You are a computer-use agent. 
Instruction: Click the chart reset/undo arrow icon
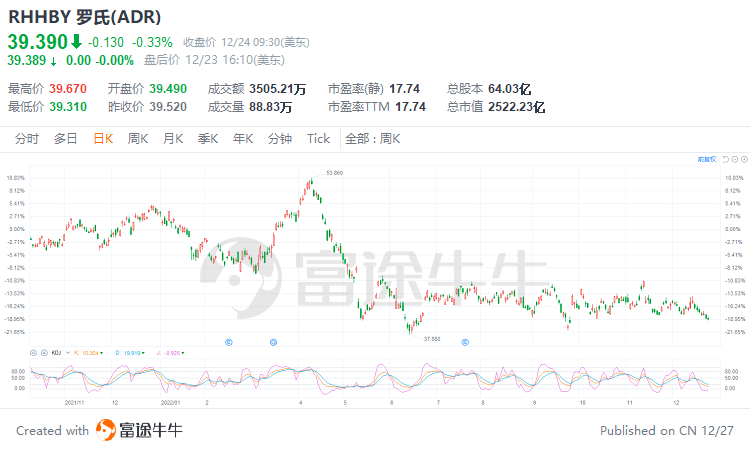[x=726, y=159]
